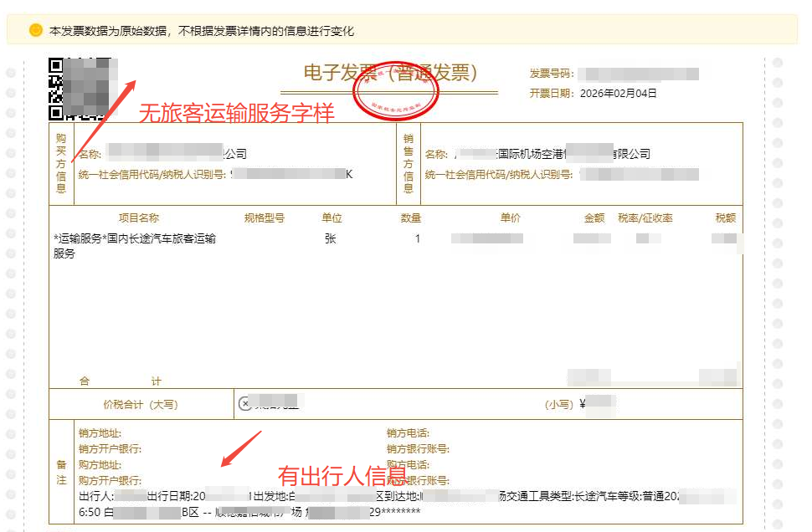Click the 运输服务 item name entry
The image size is (812, 532).
coord(134,246)
